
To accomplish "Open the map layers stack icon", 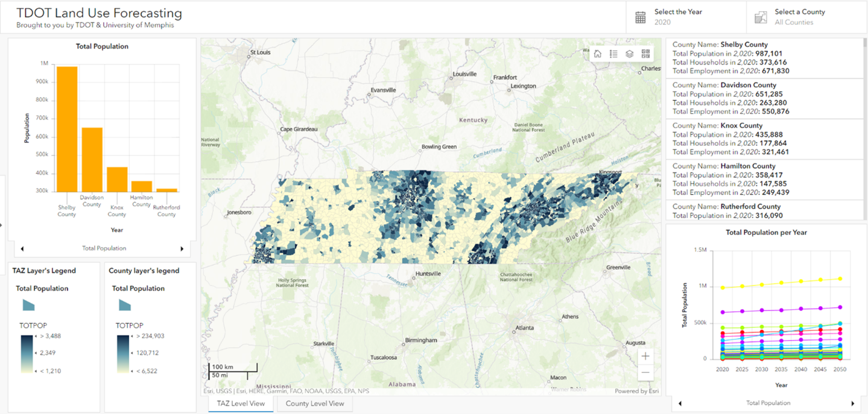I will [629, 54].
